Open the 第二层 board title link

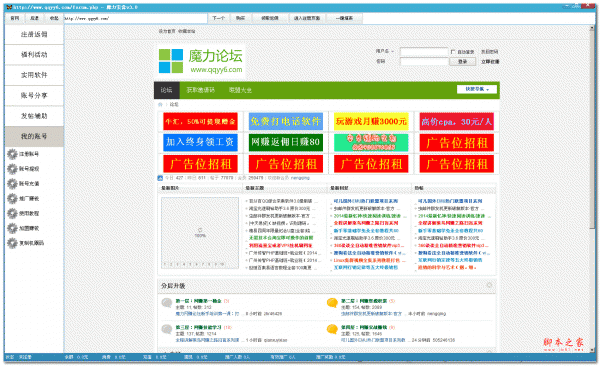(364, 301)
